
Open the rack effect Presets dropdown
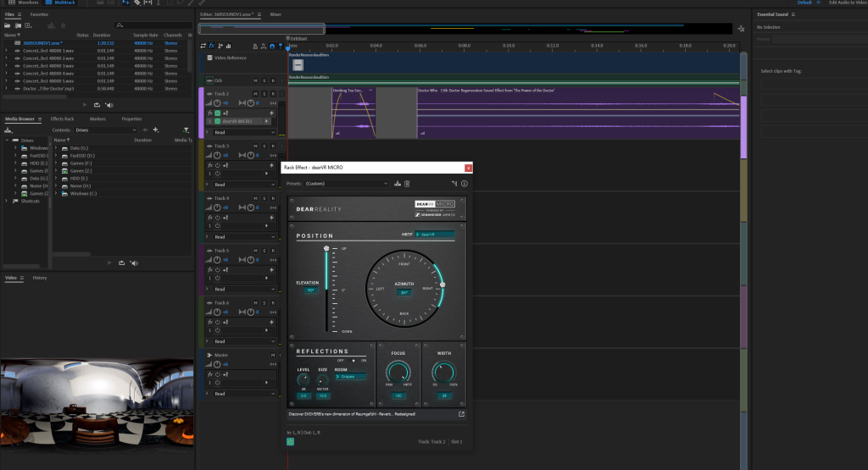(x=348, y=183)
